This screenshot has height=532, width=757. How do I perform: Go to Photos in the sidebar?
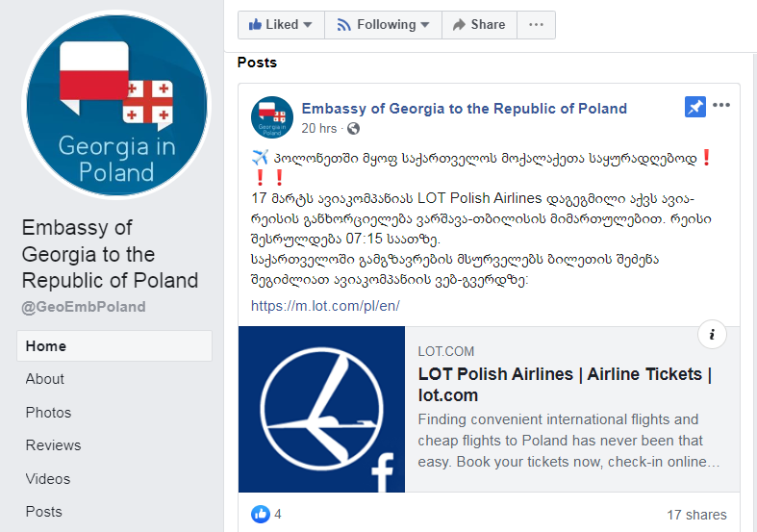(x=48, y=413)
